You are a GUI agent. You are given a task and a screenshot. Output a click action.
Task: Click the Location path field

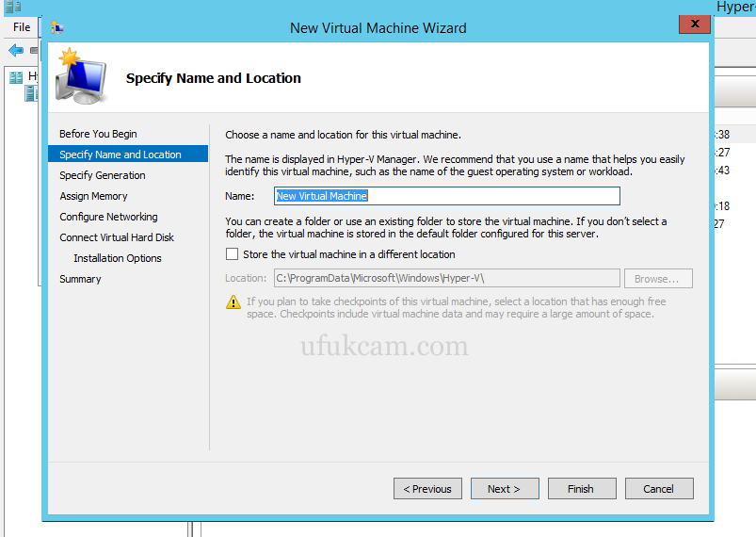tap(446, 278)
